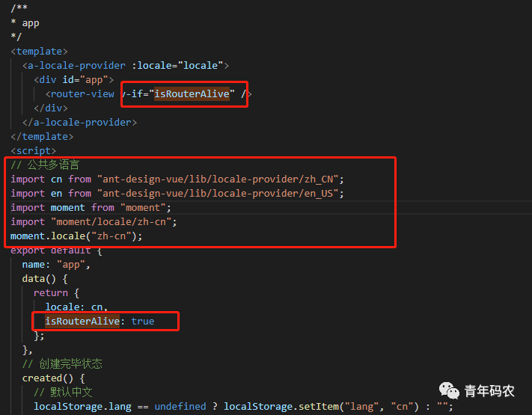
Task: Click the locale: cn property
Action: (76, 307)
